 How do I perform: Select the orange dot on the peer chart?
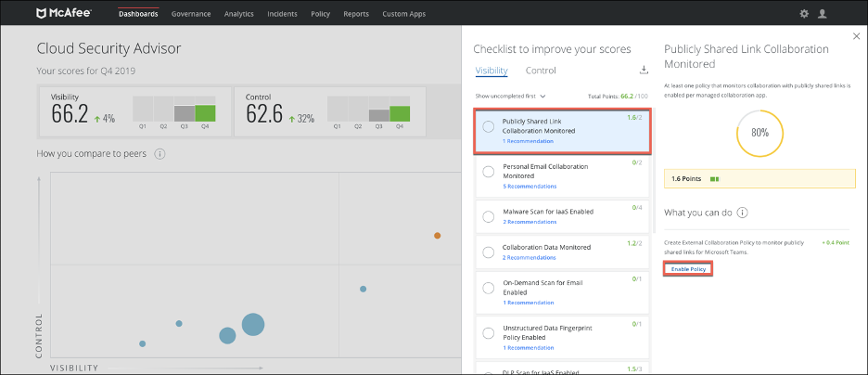point(437,236)
